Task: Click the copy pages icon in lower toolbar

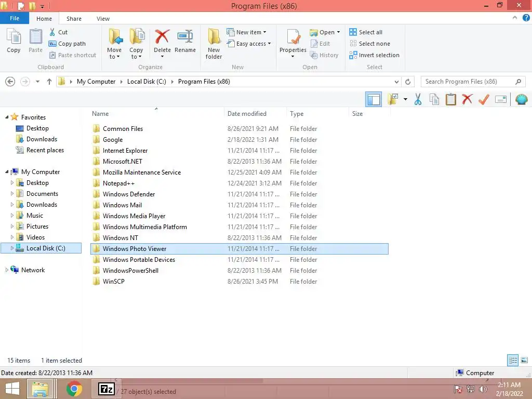Action: click(x=434, y=99)
